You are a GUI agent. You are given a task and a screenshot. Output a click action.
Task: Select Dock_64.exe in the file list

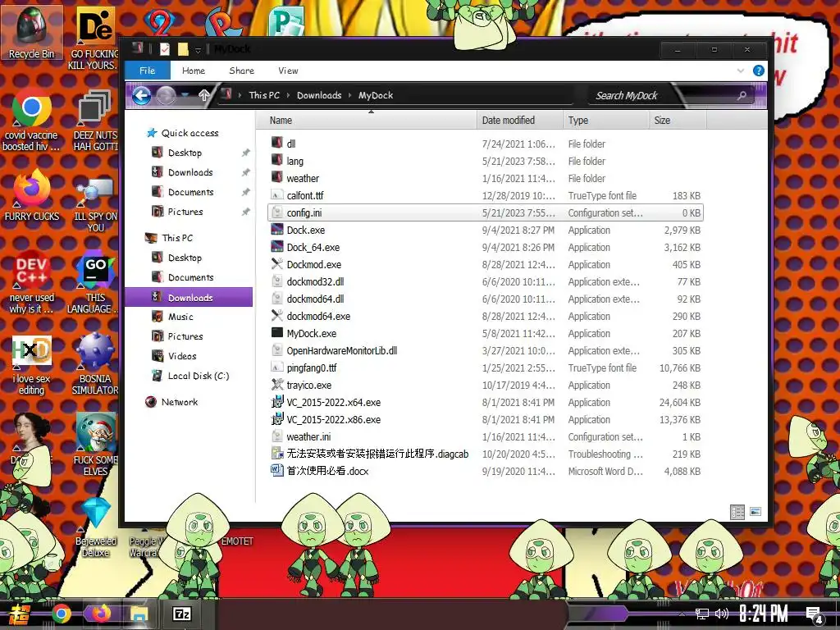(x=313, y=248)
